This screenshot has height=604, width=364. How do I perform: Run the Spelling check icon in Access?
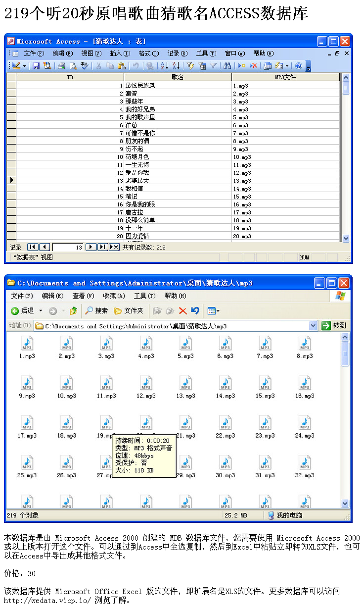tap(84, 65)
